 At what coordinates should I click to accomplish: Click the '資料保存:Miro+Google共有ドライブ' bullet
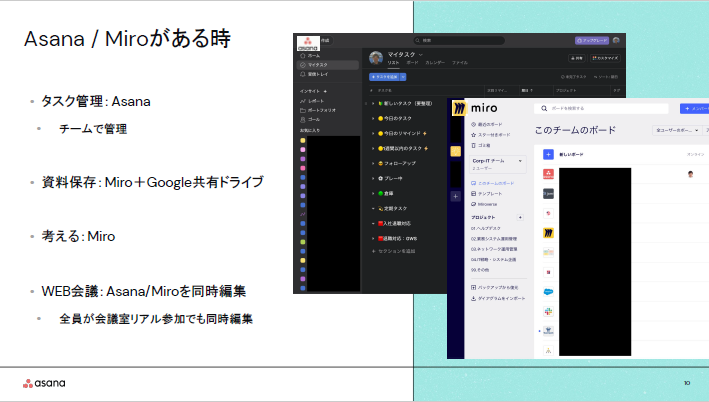pyautogui.click(x=152, y=182)
